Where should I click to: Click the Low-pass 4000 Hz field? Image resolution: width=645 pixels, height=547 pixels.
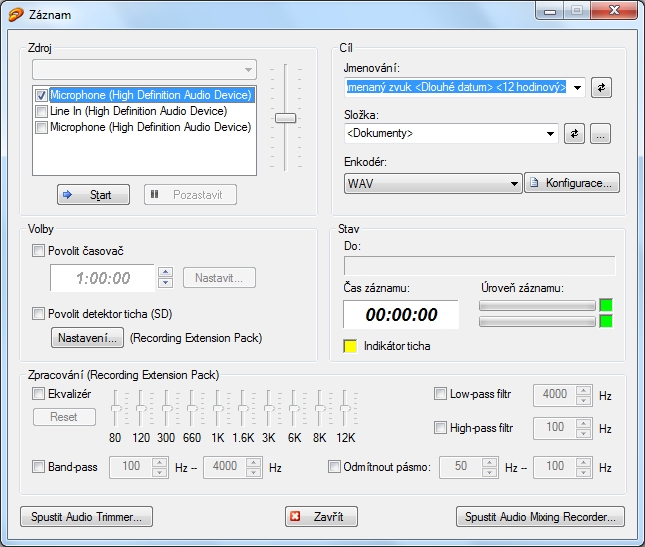[x=555, y=395]
